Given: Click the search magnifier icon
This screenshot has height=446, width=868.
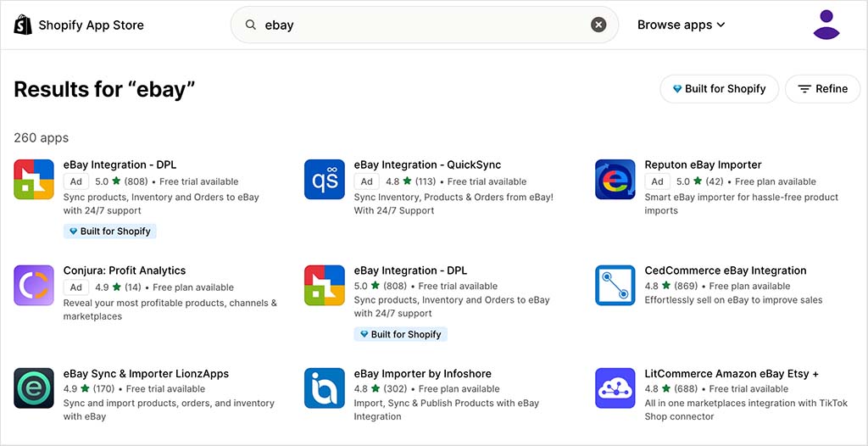Looking at the screenshot, I should pyautogui.click(x=251, y=25).
